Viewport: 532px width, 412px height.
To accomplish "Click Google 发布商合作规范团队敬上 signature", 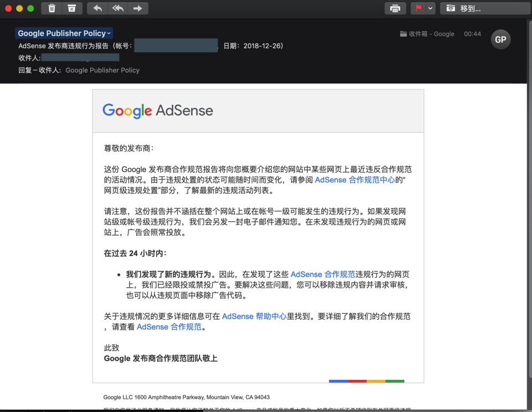I will (x=161, y=358).
